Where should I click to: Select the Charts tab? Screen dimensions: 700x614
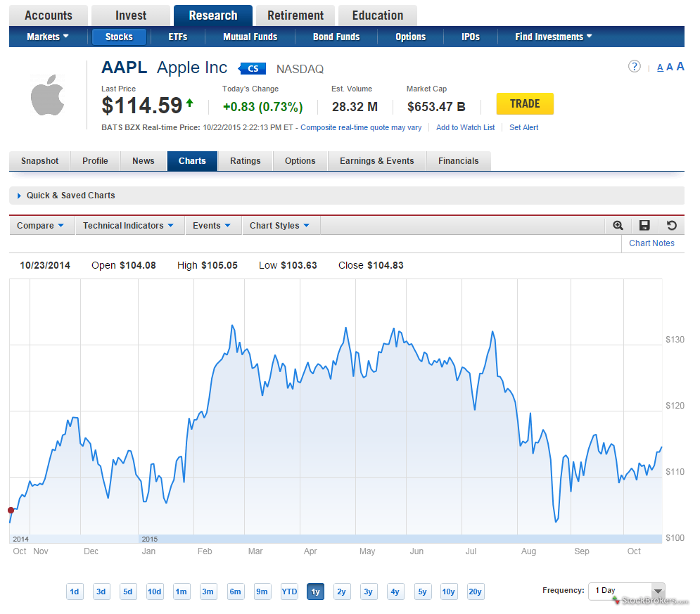192,161
